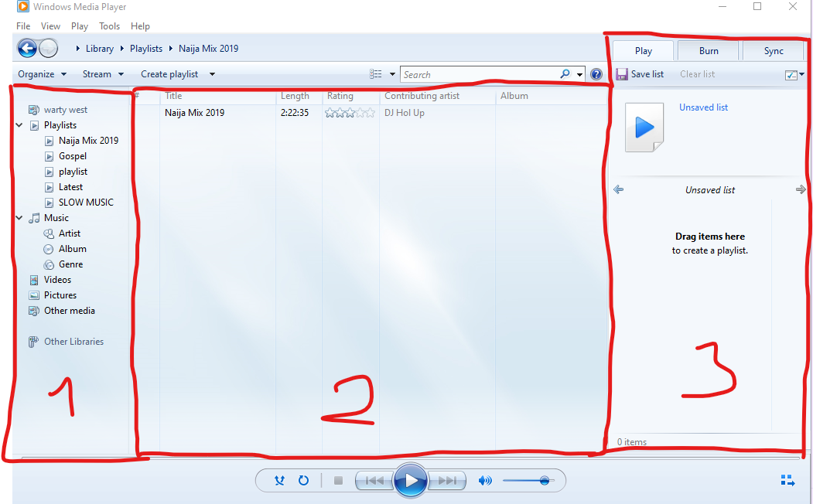
Task: Open Other media
Action: [x=69, y=311]
